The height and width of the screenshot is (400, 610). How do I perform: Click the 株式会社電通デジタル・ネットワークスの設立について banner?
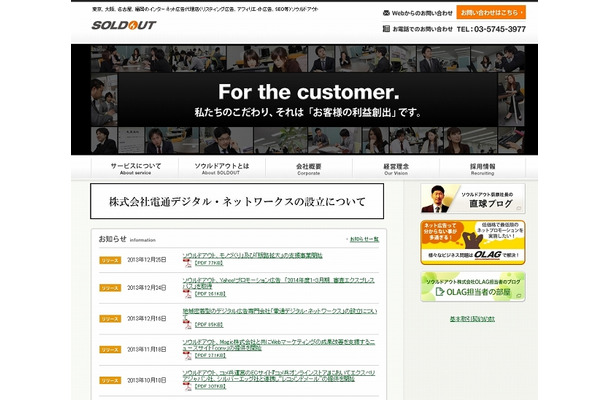click(x=237, y=201)
